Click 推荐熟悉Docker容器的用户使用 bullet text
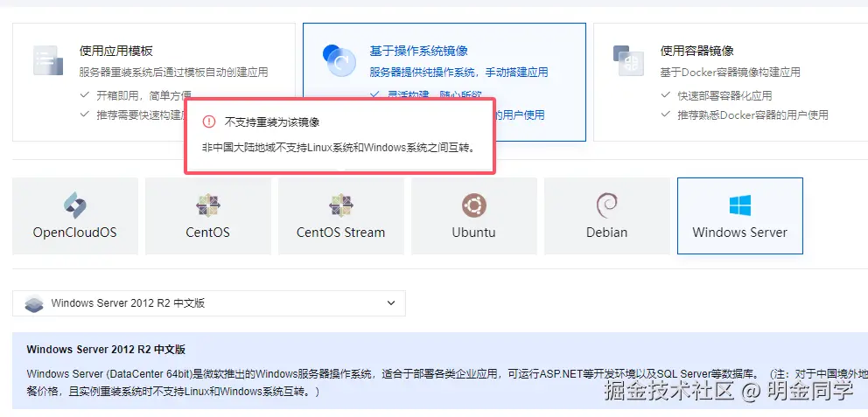The width and height of the screenshot is (868, 417). (x=752, y=115)
